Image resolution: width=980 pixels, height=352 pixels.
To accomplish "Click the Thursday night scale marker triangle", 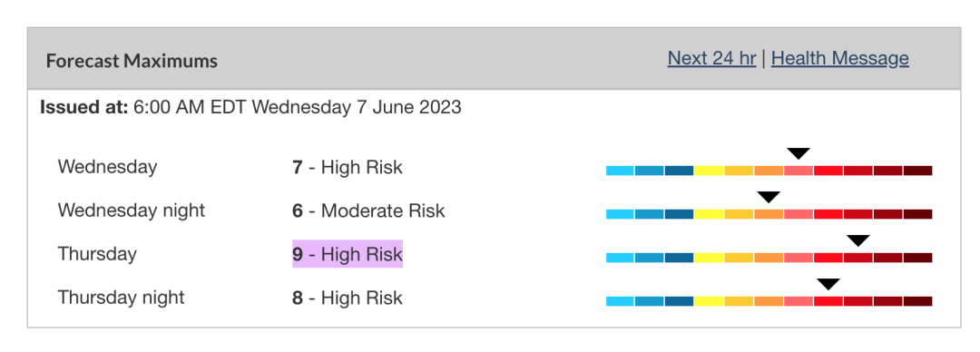I will 828,285.
